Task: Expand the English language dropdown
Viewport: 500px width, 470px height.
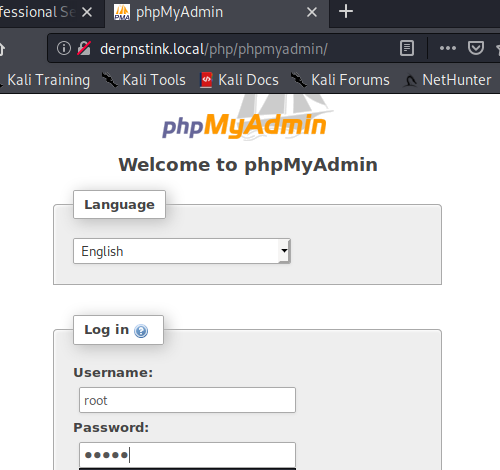Action: click(x=182, y=251)
